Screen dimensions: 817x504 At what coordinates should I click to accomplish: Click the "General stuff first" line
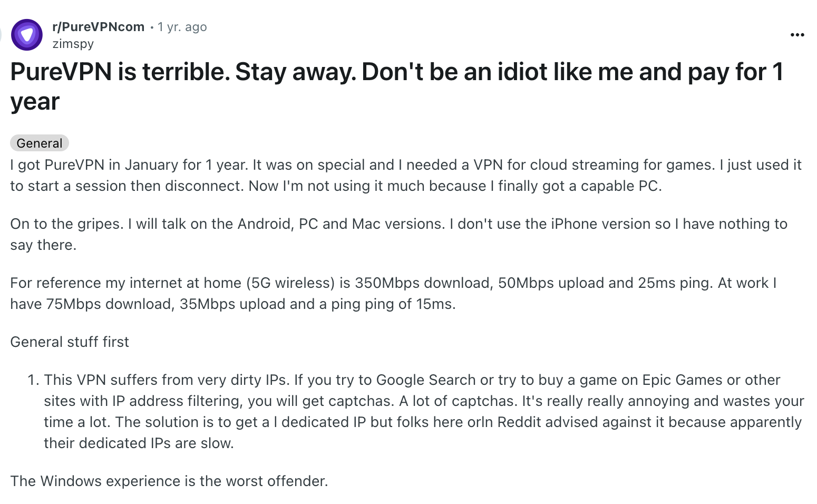coord(70,342)
